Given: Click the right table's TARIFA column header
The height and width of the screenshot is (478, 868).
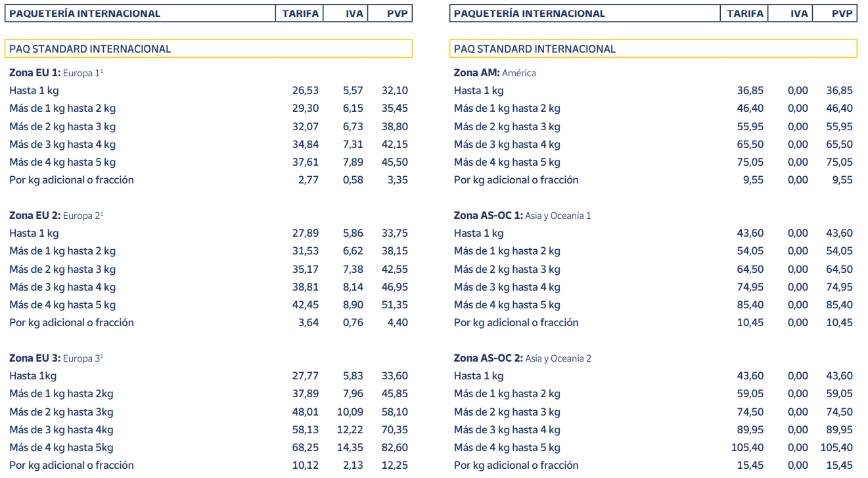Looking at the screenshot, I should tap(745, 13).
